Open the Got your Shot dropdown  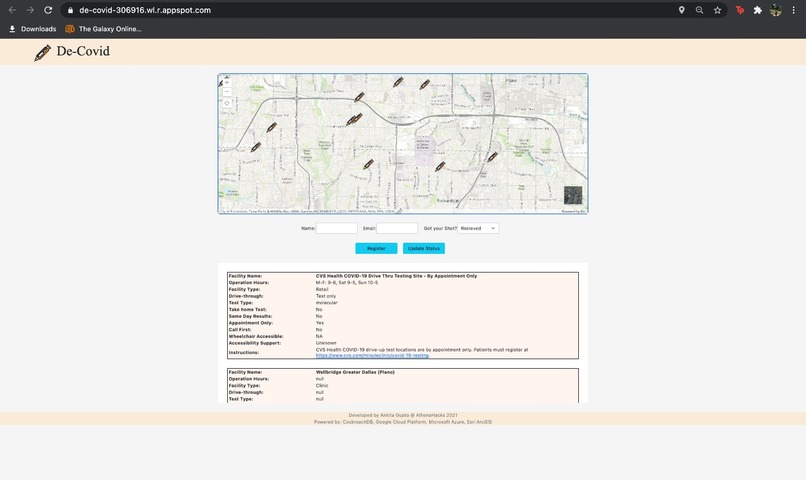pyautogui.click(x=478, y=228)
